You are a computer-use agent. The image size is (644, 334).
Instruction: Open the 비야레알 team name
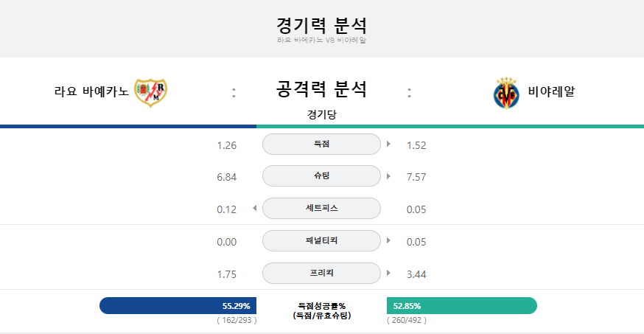tap(551, 91)
